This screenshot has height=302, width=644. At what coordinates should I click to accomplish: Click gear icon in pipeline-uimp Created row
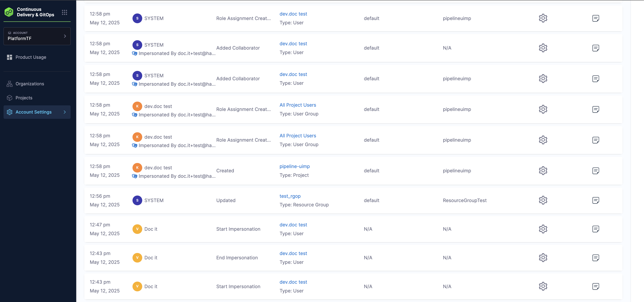[x=543, y=171]
